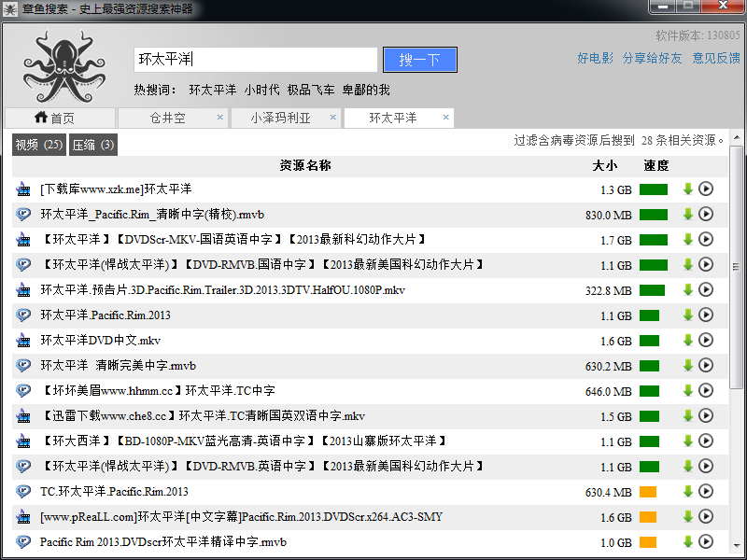
Task: Filter results by 压缩 (3)
Action: [92, 145]
